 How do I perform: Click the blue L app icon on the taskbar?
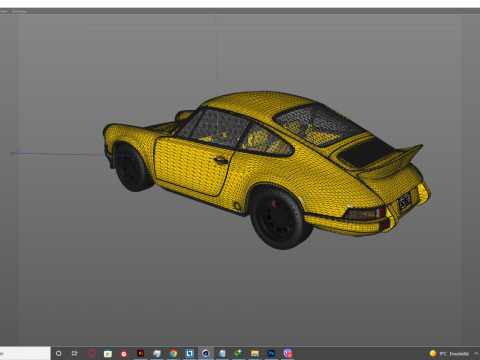tap(189, 353)
